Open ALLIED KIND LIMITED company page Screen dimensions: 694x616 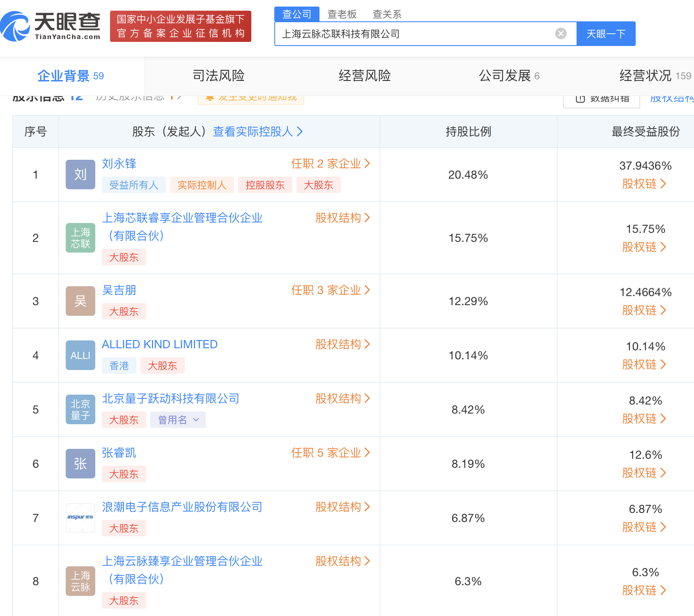(160, 344)
